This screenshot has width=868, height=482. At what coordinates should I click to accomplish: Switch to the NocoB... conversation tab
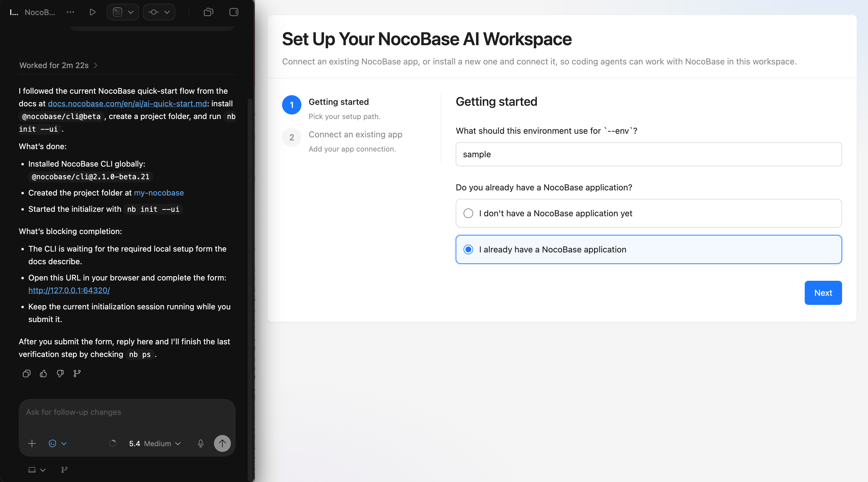(40, 12)
